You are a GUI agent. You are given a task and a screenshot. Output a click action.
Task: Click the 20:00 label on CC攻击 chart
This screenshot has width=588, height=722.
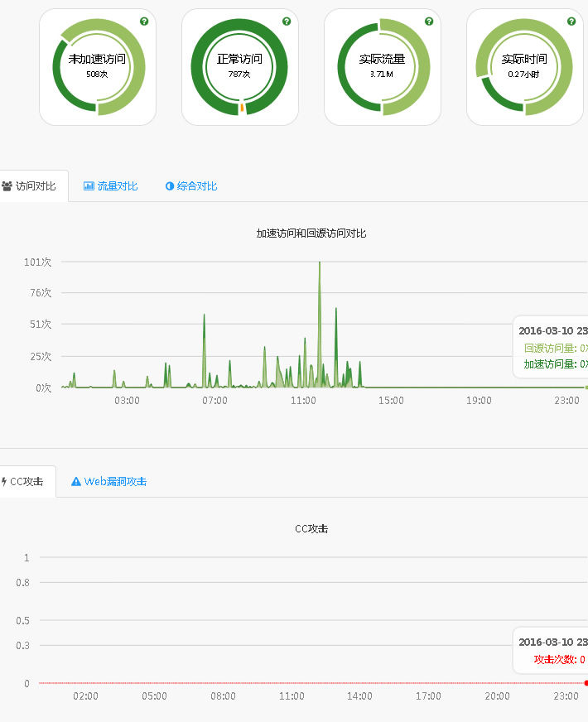click(497, 696)
